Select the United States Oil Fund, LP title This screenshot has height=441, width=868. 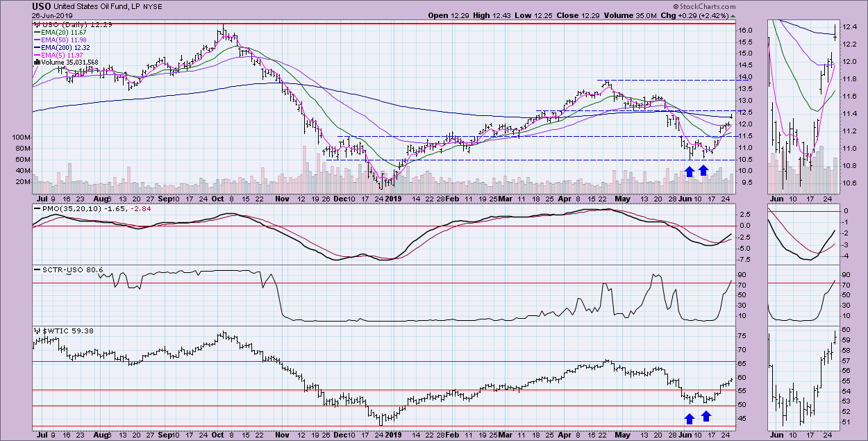tap(96, 7)
